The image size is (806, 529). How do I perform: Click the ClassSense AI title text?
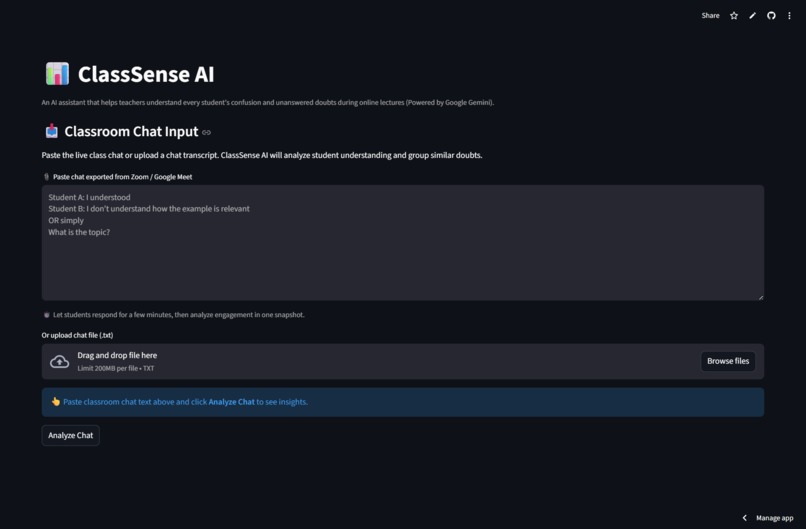(x=146, y=74)
